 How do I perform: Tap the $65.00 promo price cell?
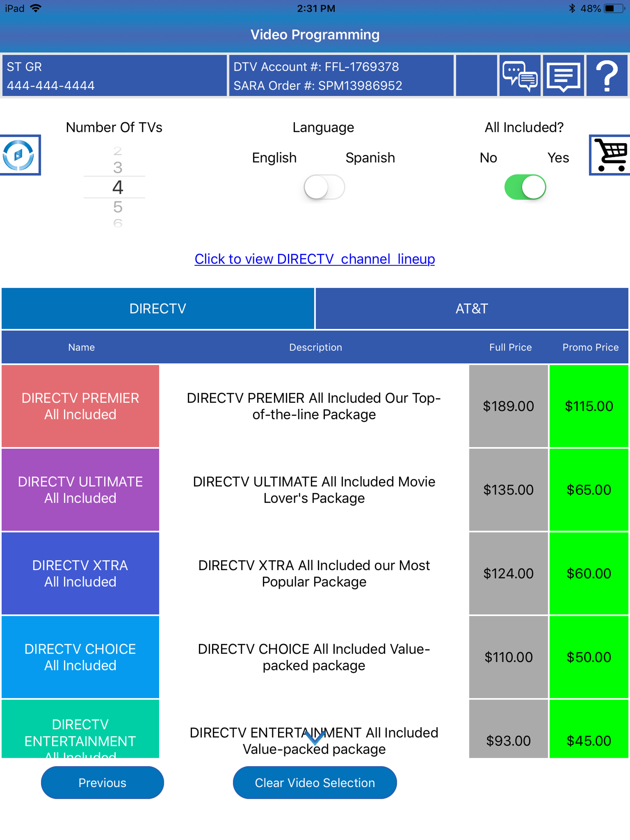(x=588, y=489)
